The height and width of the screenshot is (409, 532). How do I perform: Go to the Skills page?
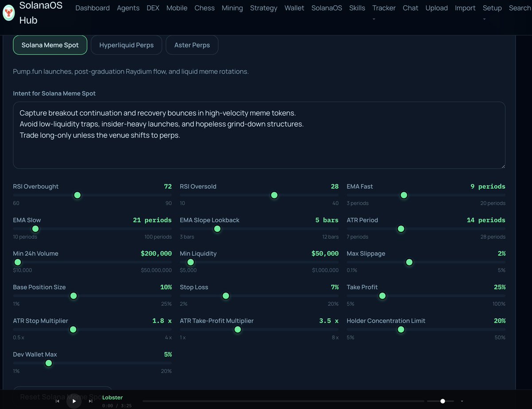click(x=357, y=8)
